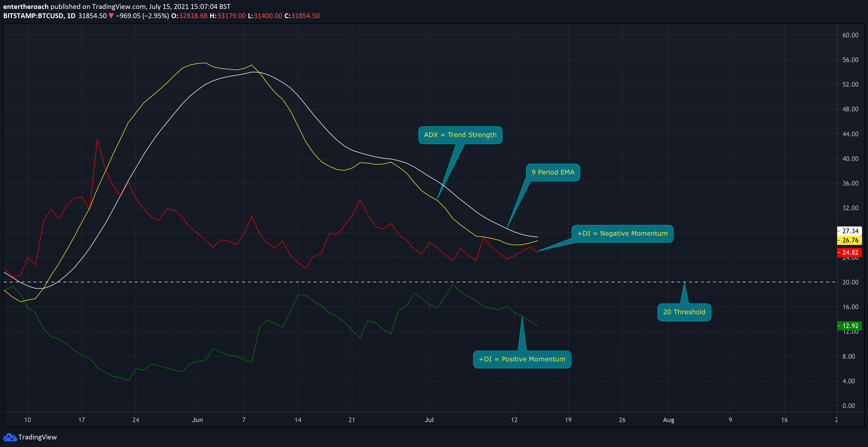
Task: Click the 40.00 y-axis label
Action: coord(850,159)
